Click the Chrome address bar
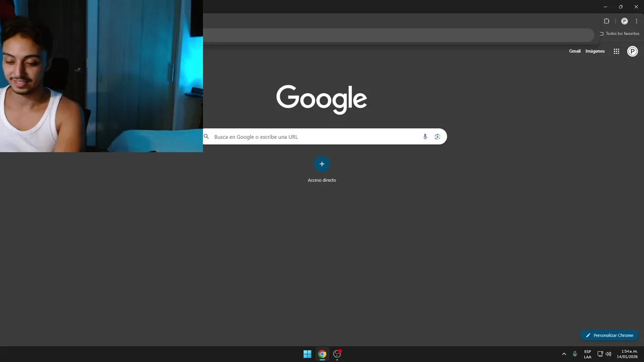The image size is (644, 362). pos(398,35)
